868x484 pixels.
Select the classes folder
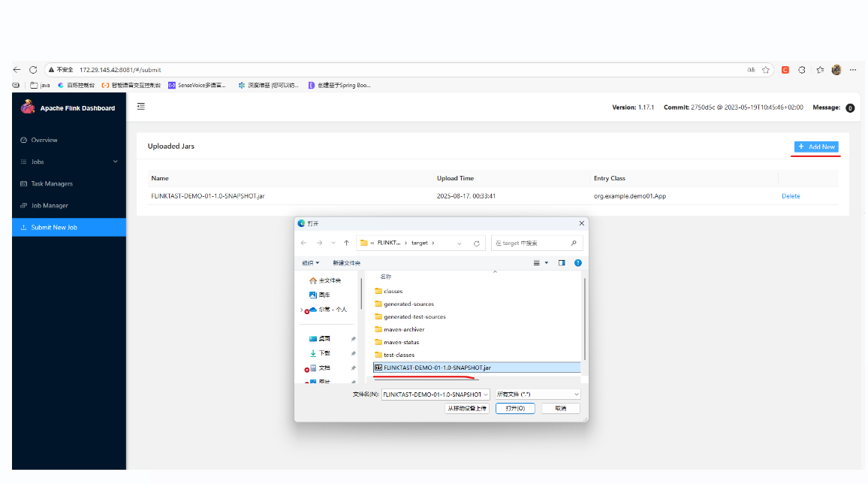click(389, 292)
